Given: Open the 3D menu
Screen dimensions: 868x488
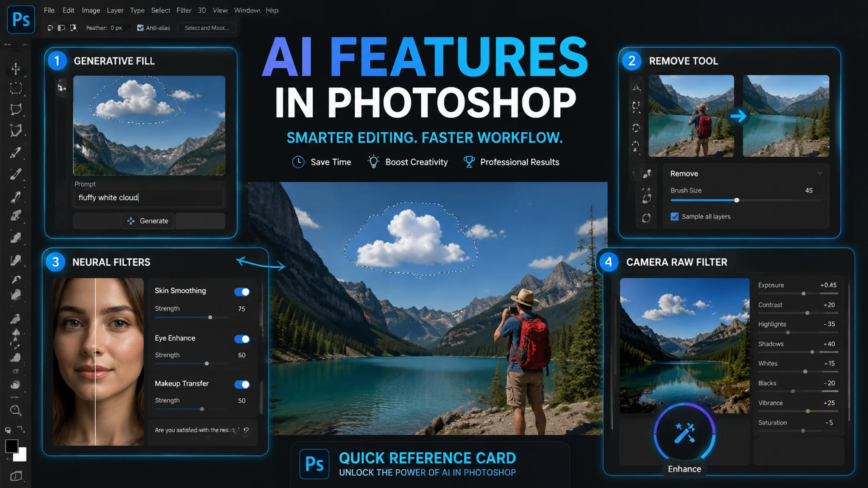Looking at the screenshot, I should tap(202, 10).
